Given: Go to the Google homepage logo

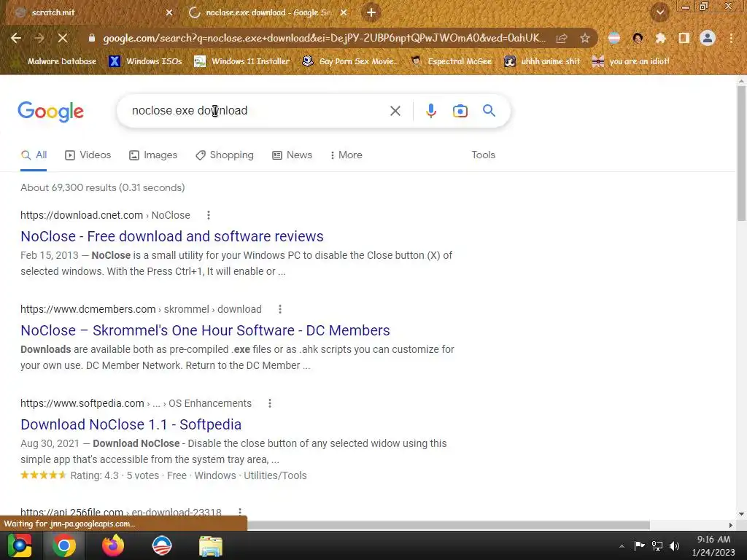Looking at the screenshot, I should tap(50, 112).
